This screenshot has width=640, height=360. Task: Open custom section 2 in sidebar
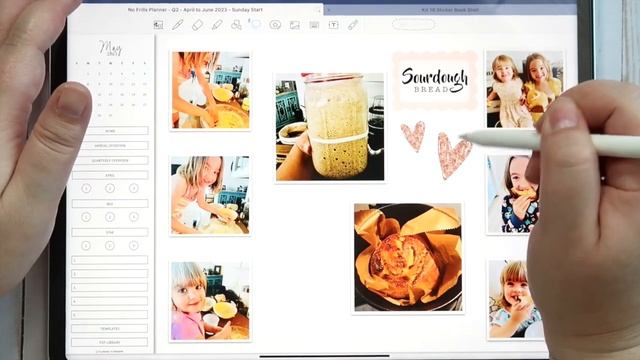[x=110, y=273]
